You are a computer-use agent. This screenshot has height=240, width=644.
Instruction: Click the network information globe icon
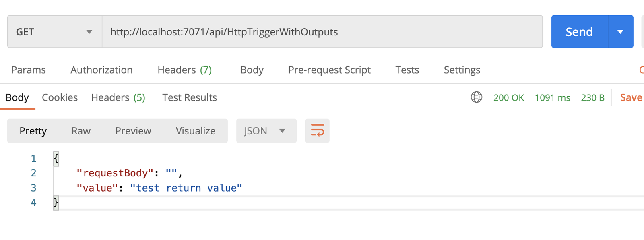[x=477, y=97]
